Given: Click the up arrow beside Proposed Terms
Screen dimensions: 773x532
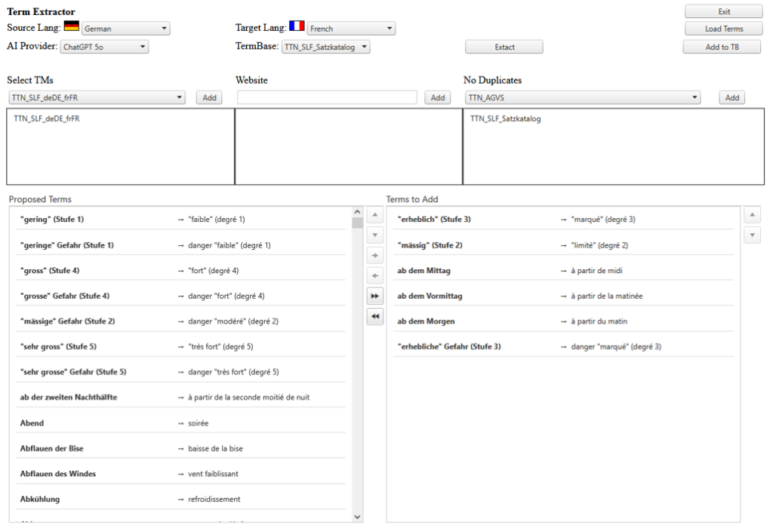Looking at the screenshot, I should [x=374, y=215].
